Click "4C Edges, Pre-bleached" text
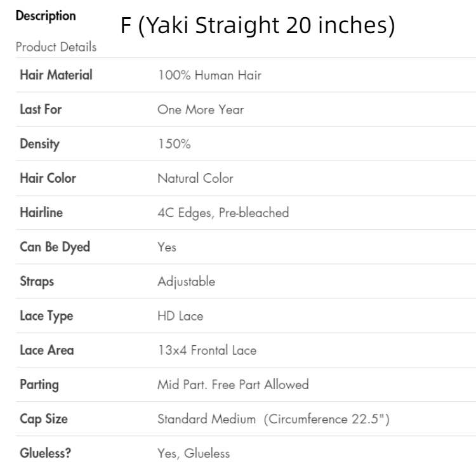This screenshot has width=476, height=476. pyautogui.click(x=223, y=213)
